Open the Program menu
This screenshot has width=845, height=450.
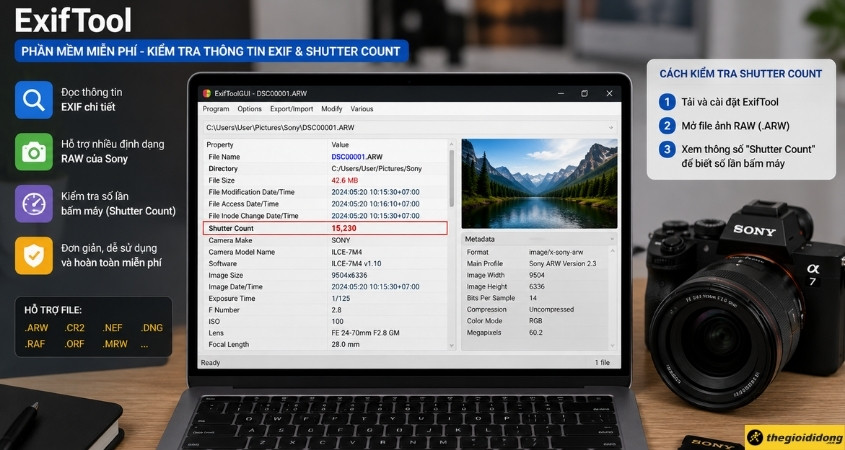(216, 109)
